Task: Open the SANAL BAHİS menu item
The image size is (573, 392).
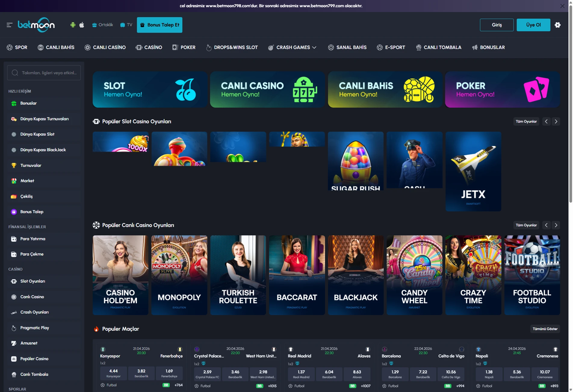Action: tap(347, 47)
